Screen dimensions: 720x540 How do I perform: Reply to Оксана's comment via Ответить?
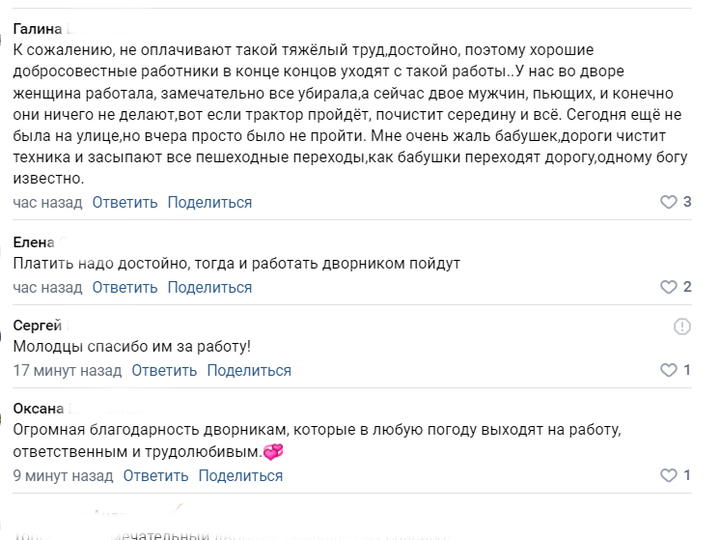tap(156, 476)
